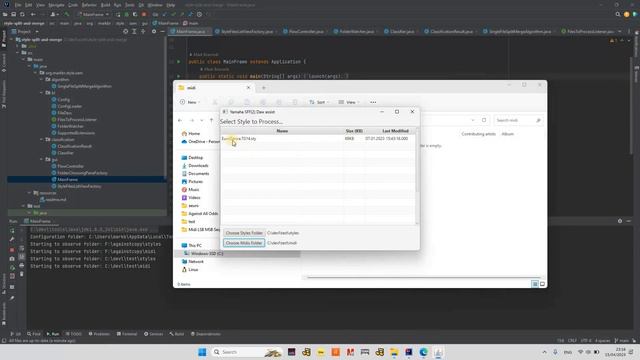The image size is (640, 360).
Task: Click the Size (KB) column header
Action: click(354, 131)
